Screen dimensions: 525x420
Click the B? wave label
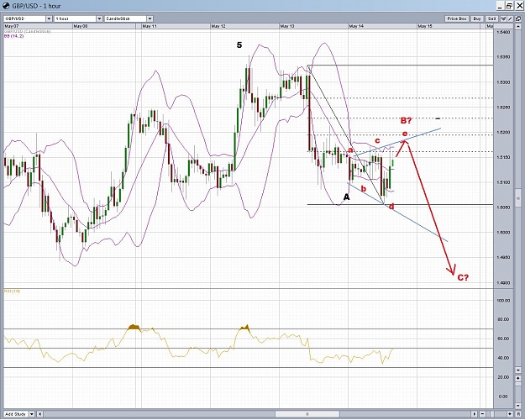pyautogui.click(x=406, y=121)
